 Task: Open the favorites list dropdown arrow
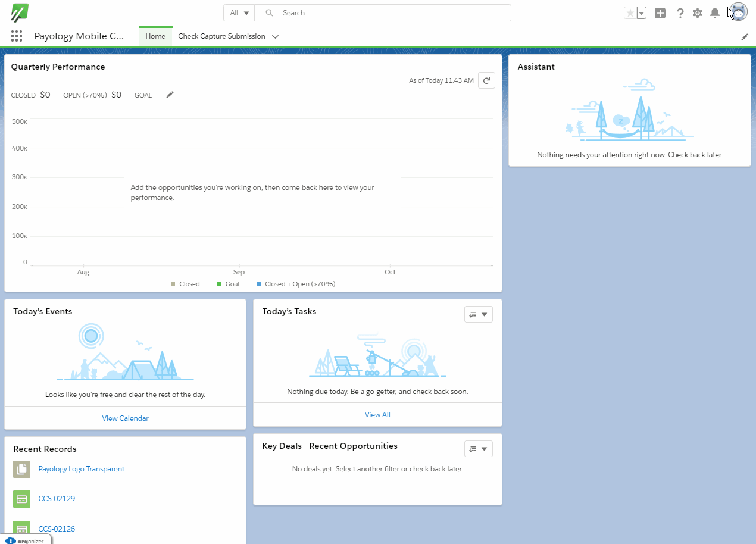coord(641,13)
